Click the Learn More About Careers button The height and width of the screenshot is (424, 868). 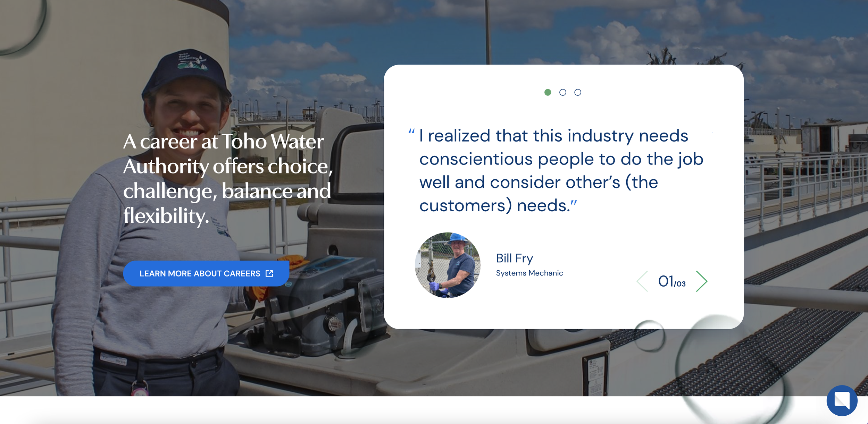click(x=206, y=273)
